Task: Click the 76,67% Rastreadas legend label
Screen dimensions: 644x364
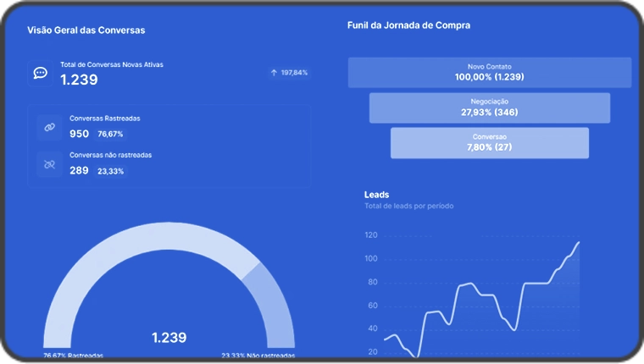Action: [73, 356]
